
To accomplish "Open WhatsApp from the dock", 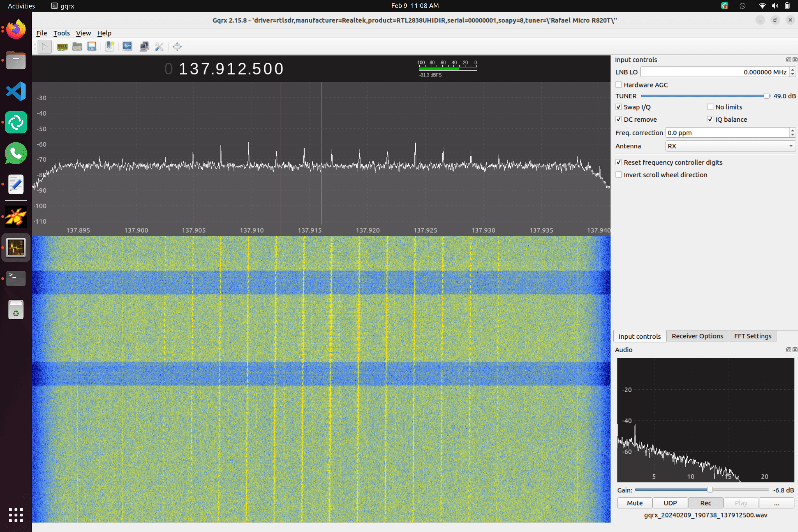I will [16, 154].
